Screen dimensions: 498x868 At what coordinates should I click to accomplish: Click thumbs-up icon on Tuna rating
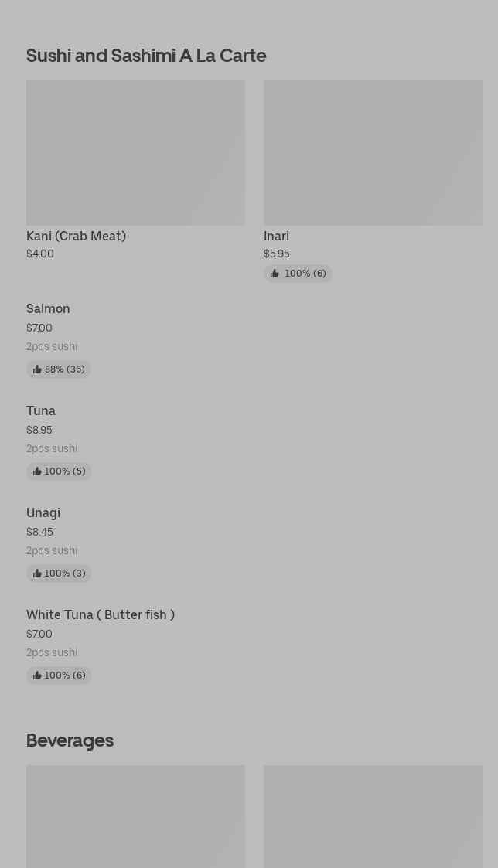37,471
